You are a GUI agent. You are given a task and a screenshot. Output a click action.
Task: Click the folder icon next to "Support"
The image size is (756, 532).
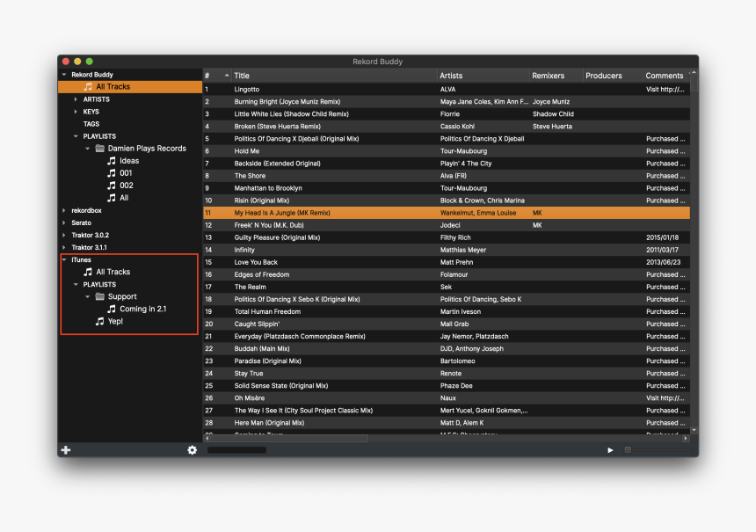point(98,296)
